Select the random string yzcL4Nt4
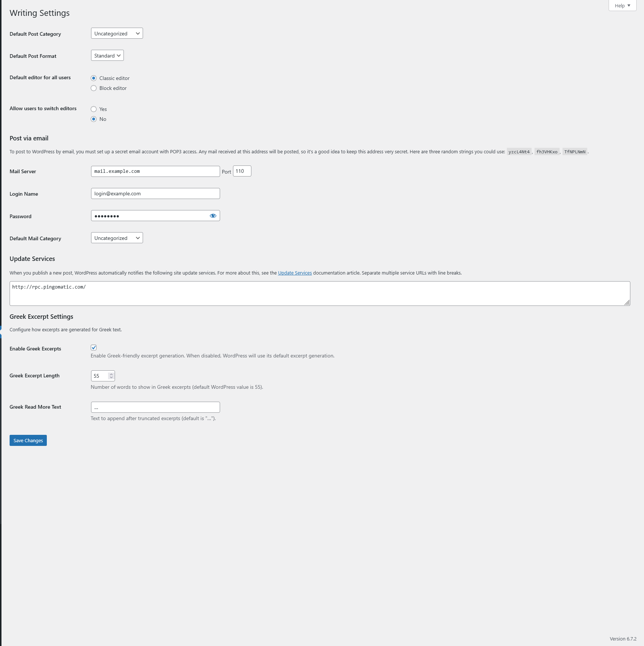This screenshot has width=644, height=646. point(519,151)
